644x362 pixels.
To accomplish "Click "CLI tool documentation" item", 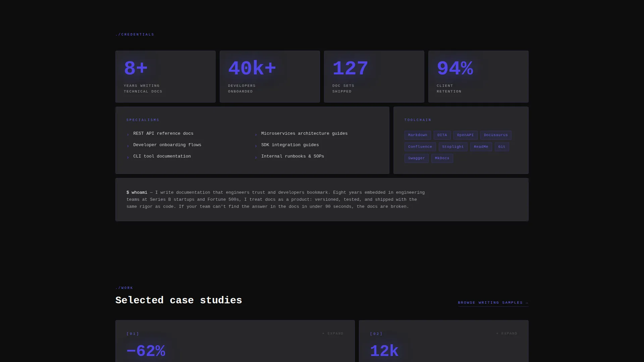I will (162, 156).
